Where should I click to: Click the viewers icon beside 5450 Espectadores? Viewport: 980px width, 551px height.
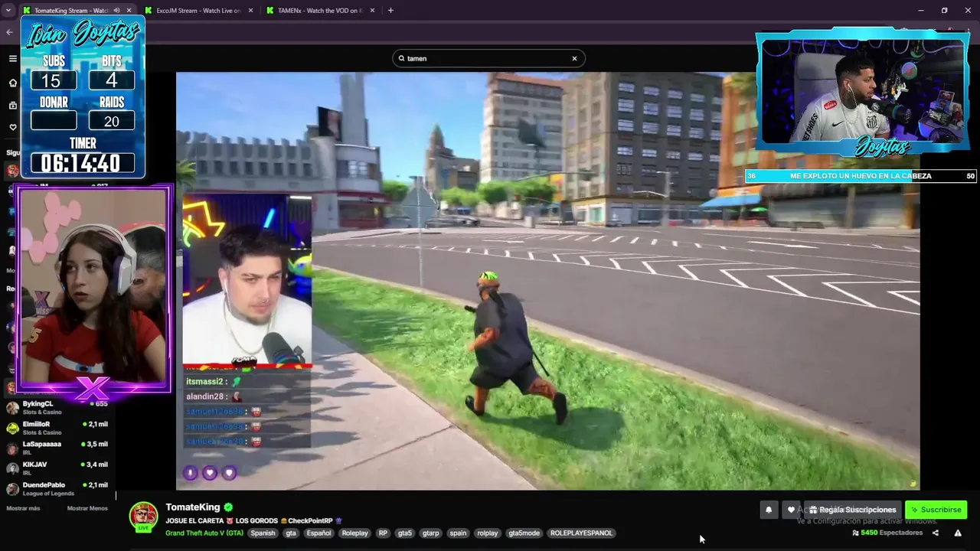pos(855,533)
